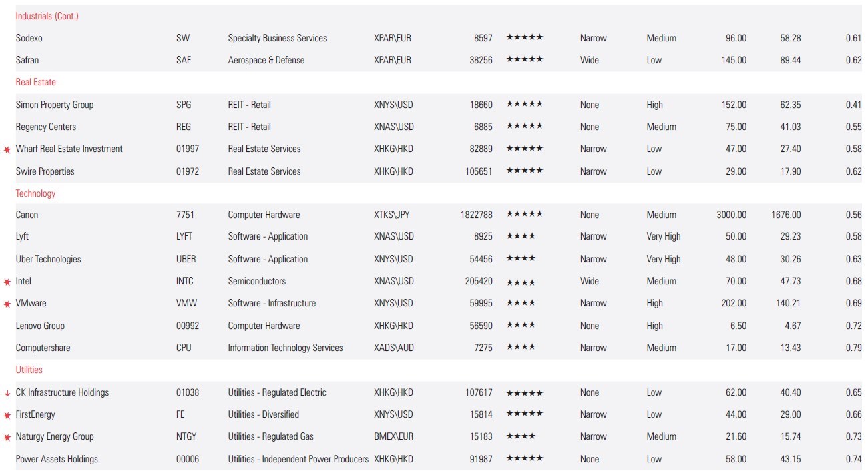Click the Industrials (Cont.) heading
868x473 pixels.
pyautogui.click(x=47, y=16)
